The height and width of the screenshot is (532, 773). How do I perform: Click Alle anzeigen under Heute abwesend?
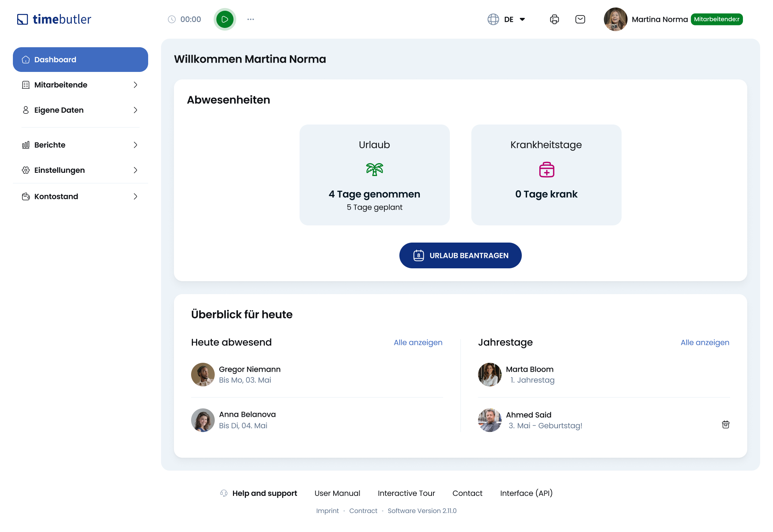pos(418,342)
